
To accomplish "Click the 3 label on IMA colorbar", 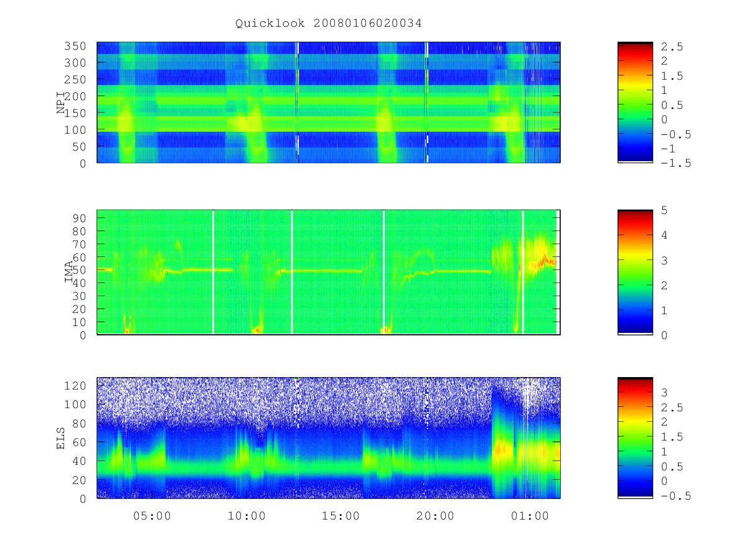I will tap(665, 260).
